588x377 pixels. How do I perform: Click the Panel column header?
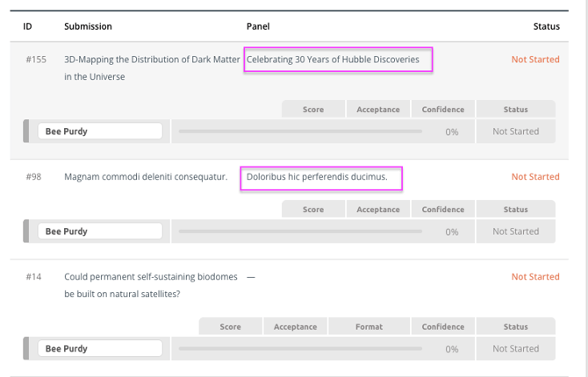[x=258, y=26]
